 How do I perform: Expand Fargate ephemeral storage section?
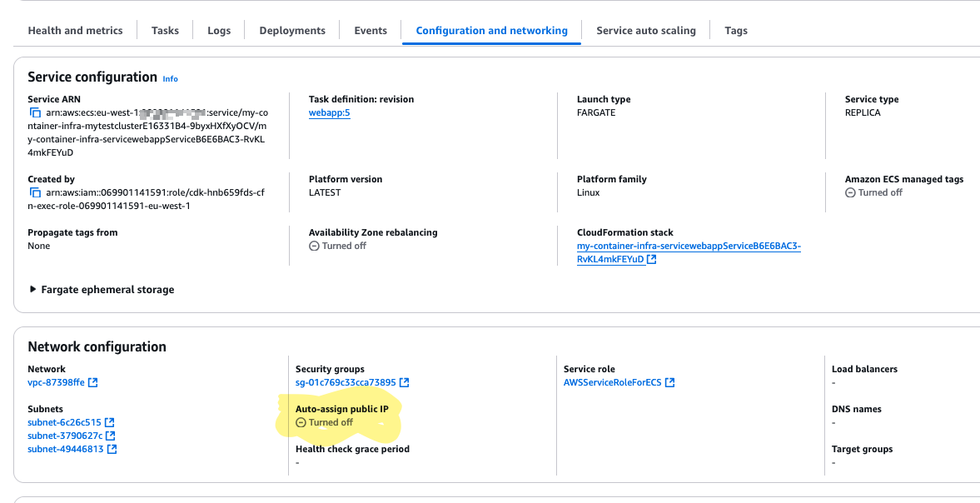(x=33, y=290)
